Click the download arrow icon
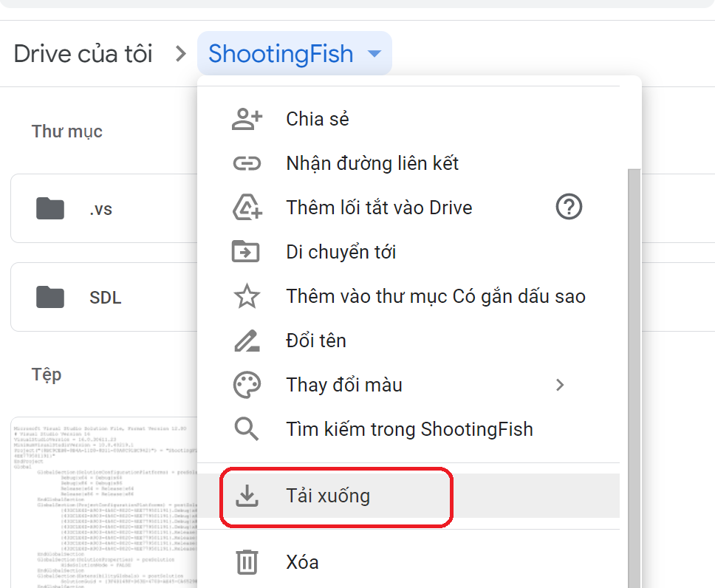Viewport: 715px width, 588px height. pyautogui.click(x=247, y=496)
